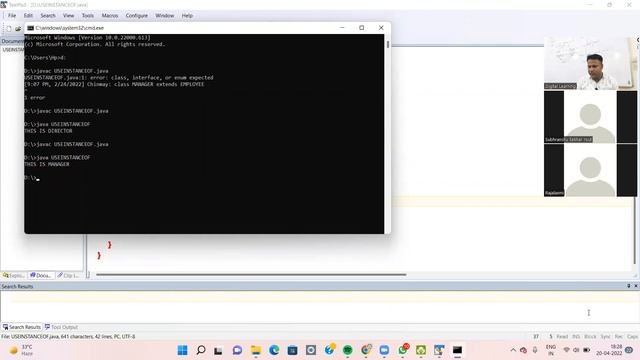
Task: Open the Configure menu
Action: (x=137, y=16)
